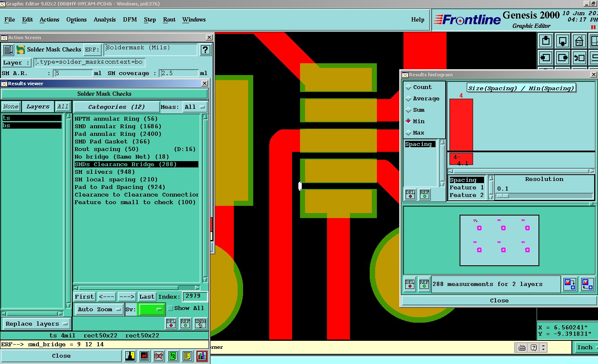Click the crossed-out REF icon
598x364 pixels.
(159, 356)
